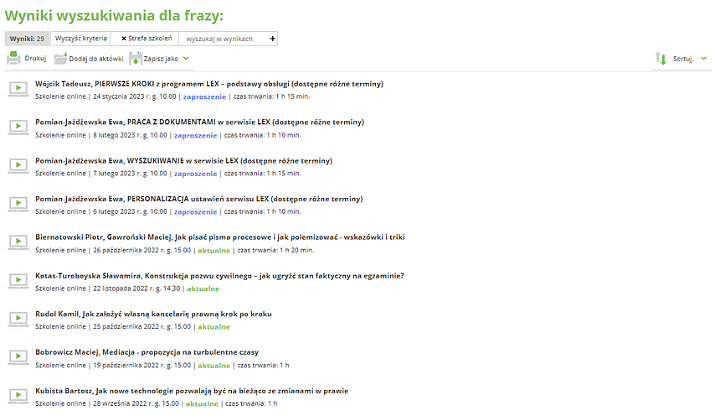The image size is (715, 420).
Task: Expand the Zapisz jako dropdown arrow
Action: (186, 59)
